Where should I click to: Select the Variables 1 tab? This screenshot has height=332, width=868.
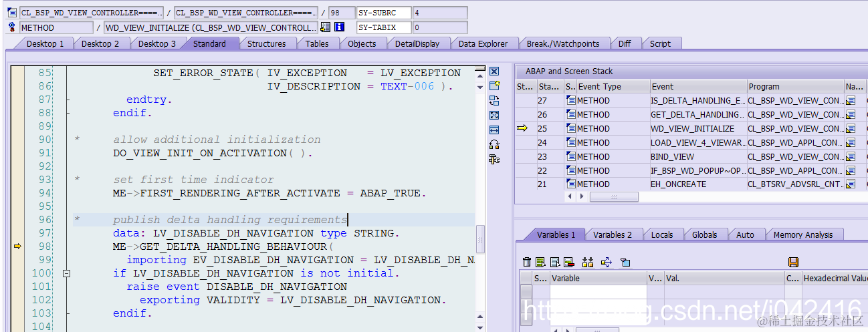pyautogui.click(x=556, y=234)
